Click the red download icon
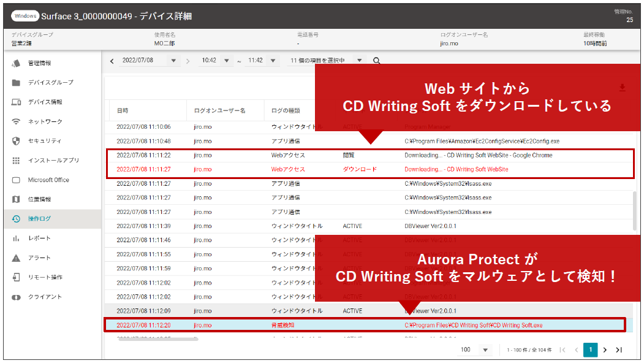 622,88
